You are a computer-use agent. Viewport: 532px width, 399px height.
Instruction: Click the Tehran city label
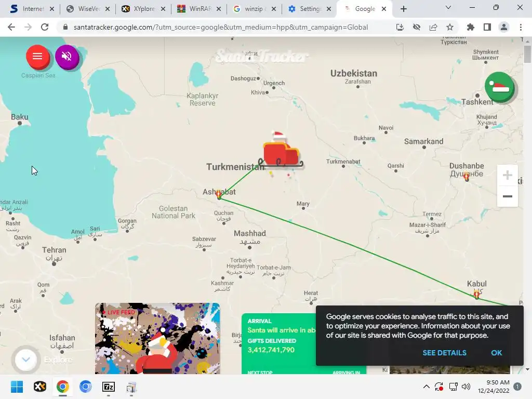[54, 250]
